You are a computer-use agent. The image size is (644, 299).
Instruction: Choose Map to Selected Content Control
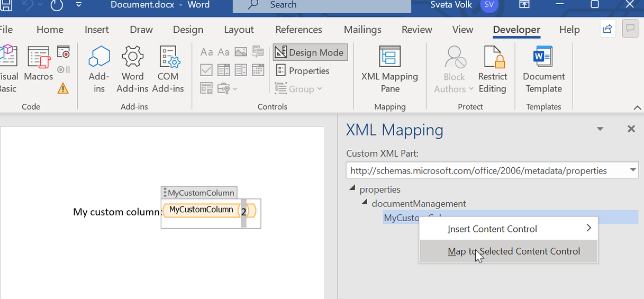[513, 251]
